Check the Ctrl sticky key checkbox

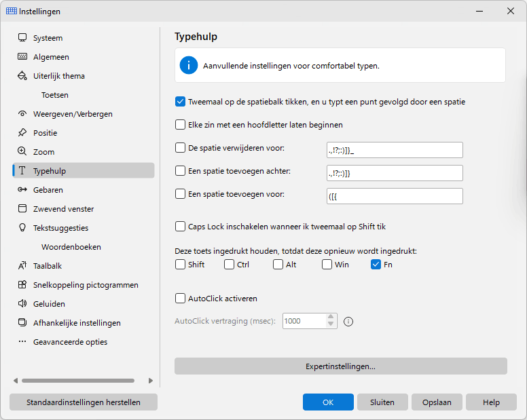tap(230, 265)
